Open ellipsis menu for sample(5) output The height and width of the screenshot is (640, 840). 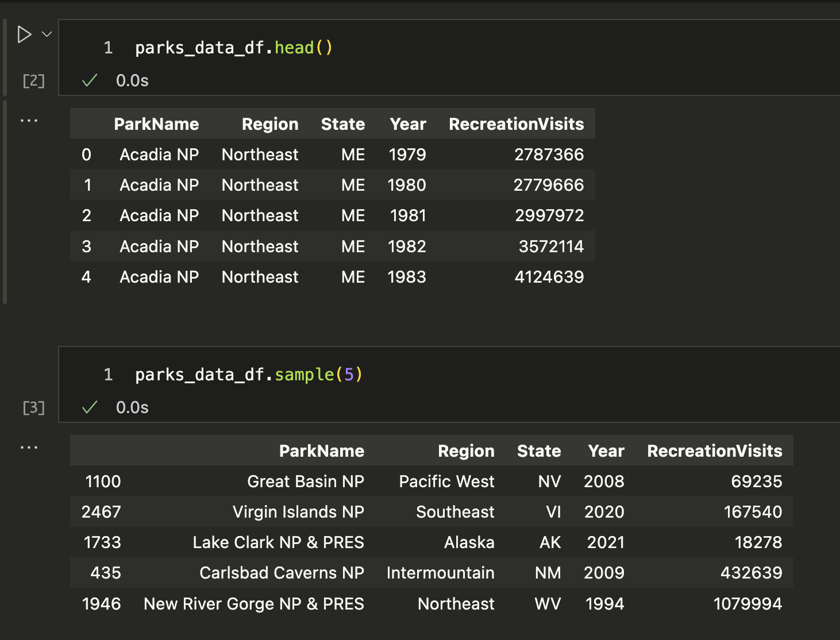click(x=29, y=448)
